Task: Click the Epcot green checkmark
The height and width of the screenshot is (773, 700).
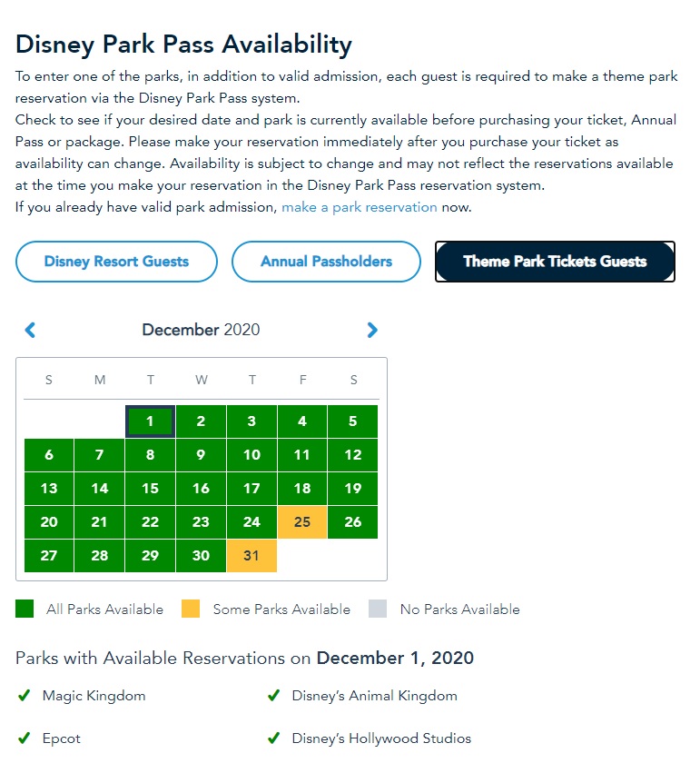Action: [x=25, y=738]
